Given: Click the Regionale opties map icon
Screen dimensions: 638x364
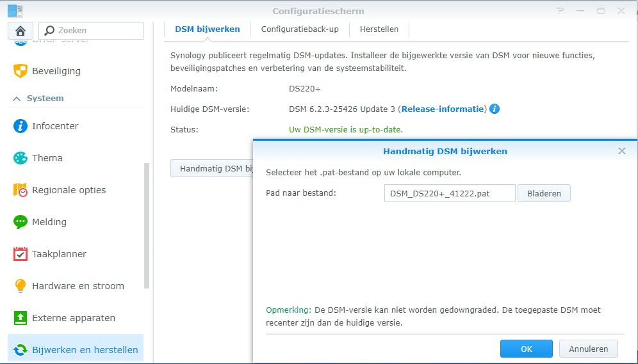Looking at the screenshot, I should click(20, 190).
